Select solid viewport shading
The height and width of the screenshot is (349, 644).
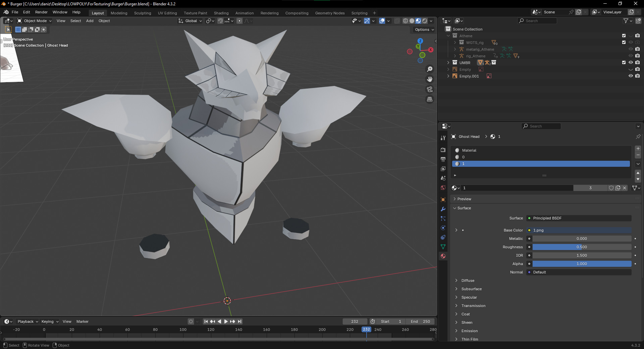412,21
